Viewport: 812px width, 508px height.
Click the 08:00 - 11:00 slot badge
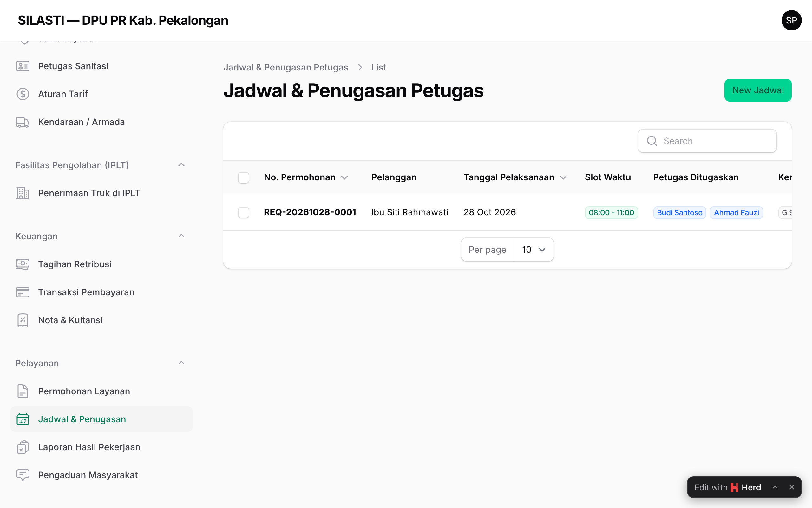click(611, 213)
